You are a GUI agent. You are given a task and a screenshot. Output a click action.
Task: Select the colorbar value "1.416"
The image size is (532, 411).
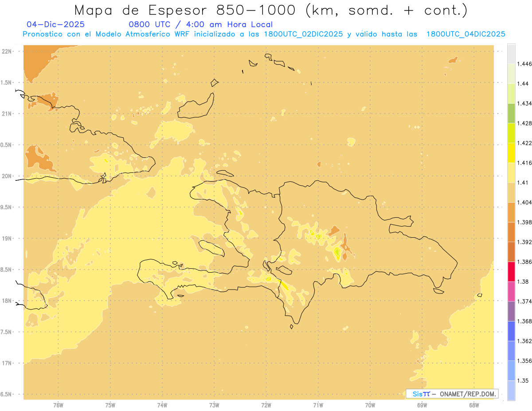525,163
